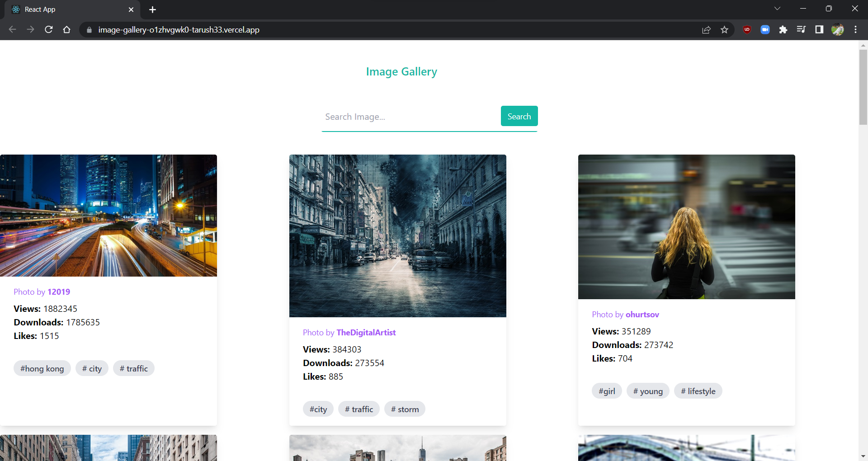Share this page via share icon
Viewport: 868px width, 461px height.
click(x=706, y=30)
